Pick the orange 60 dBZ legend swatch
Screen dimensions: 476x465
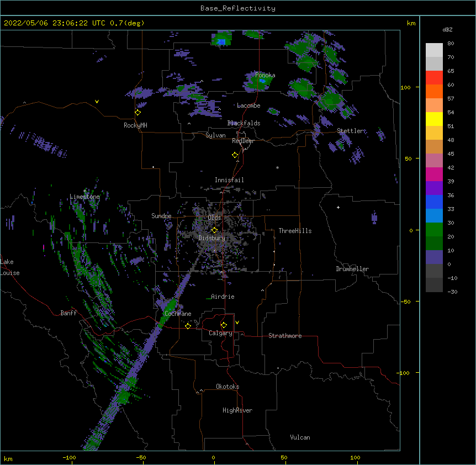[434, 91]
